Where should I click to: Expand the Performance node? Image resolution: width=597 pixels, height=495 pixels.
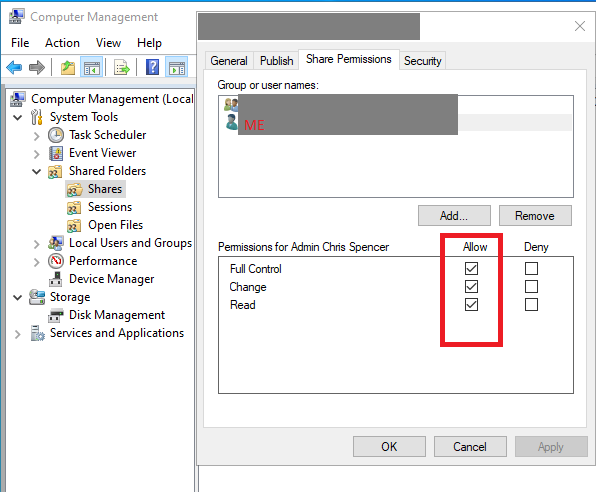pos(37,262)
